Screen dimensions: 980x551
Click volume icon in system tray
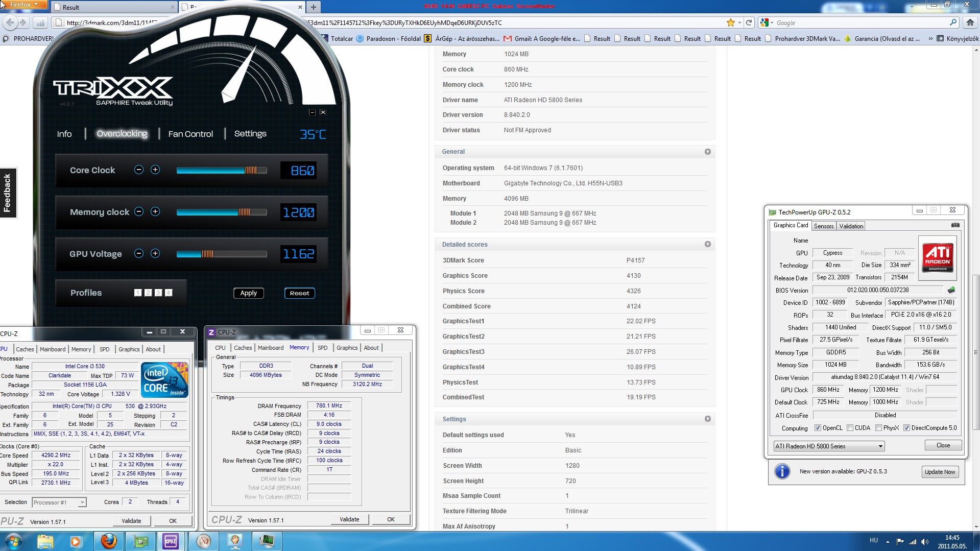pos(925,542)
